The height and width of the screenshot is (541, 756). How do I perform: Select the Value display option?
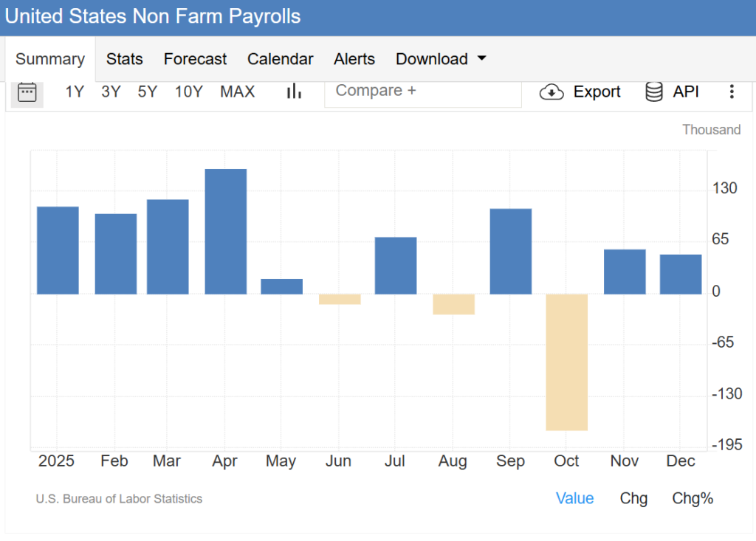pyautogui.click(x=575, y=498)
